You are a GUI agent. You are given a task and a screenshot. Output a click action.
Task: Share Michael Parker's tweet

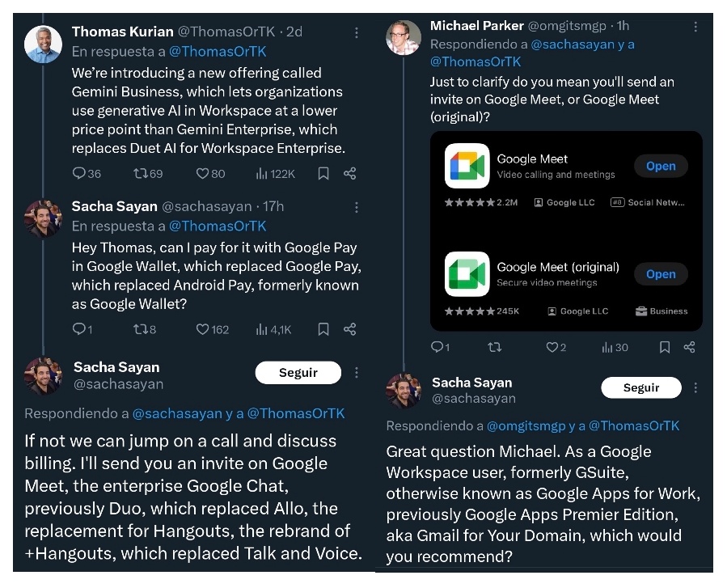(689, 347)
